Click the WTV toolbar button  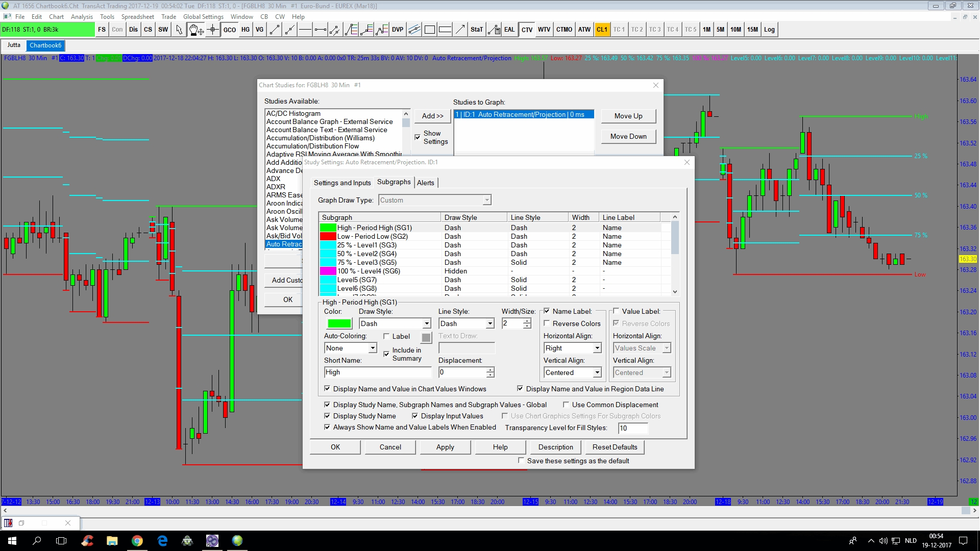[x=544, y=30]
